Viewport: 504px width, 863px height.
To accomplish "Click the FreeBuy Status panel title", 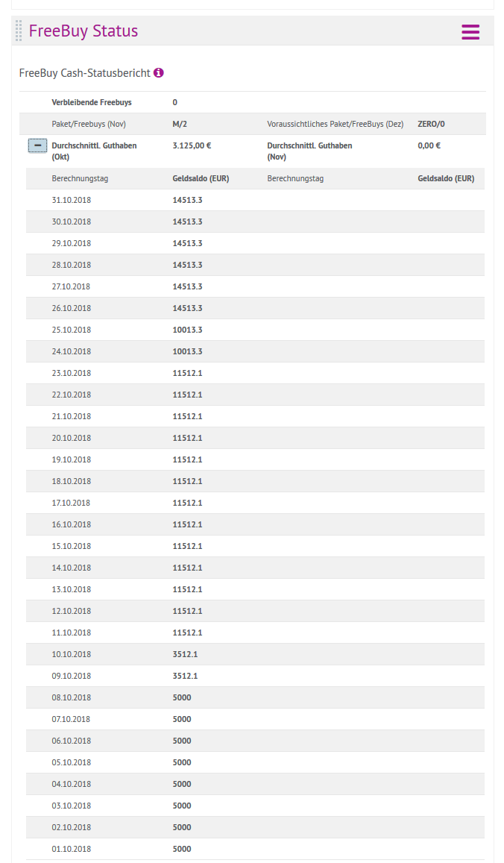I will coord(84,31).
